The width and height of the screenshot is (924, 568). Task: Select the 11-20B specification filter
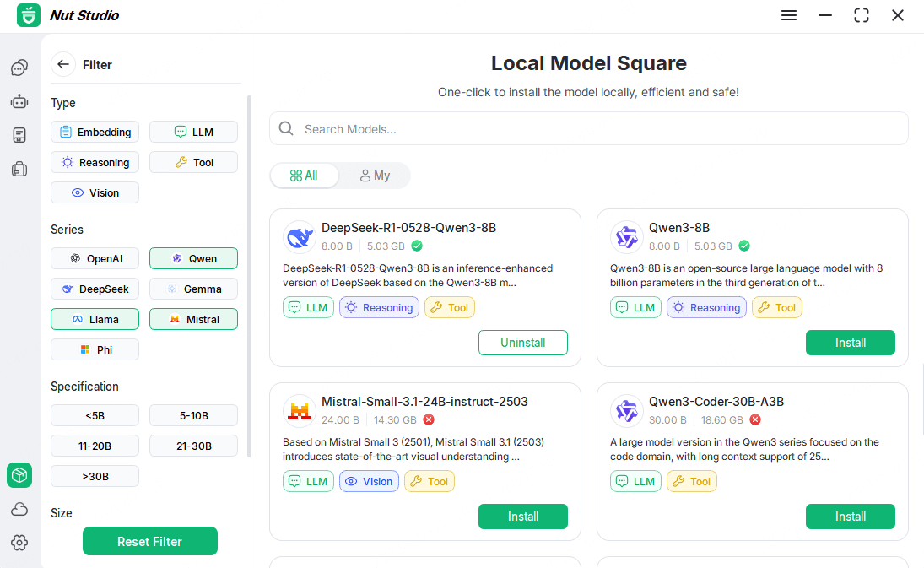tap(95, 446)
